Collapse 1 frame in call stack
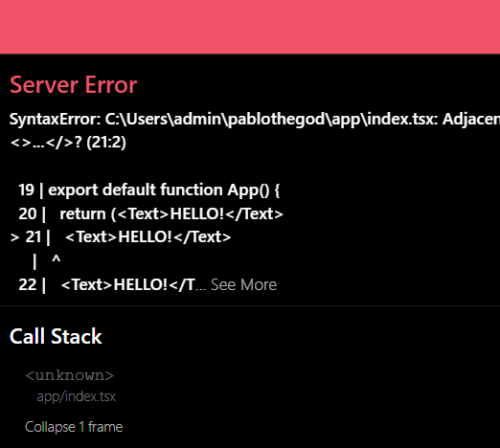This screenshot has width=500, height=448. click(x=74, y=427)
